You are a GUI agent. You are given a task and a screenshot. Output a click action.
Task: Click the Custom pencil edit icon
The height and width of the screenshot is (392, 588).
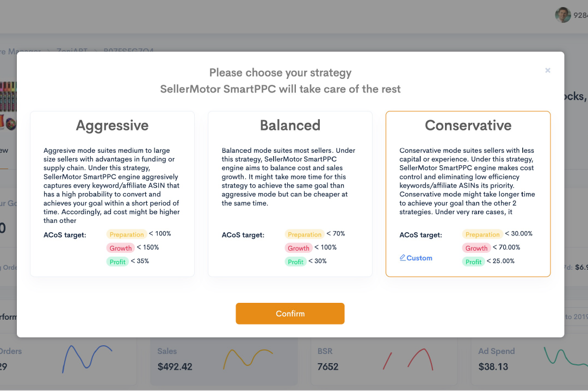coord(403,258)
